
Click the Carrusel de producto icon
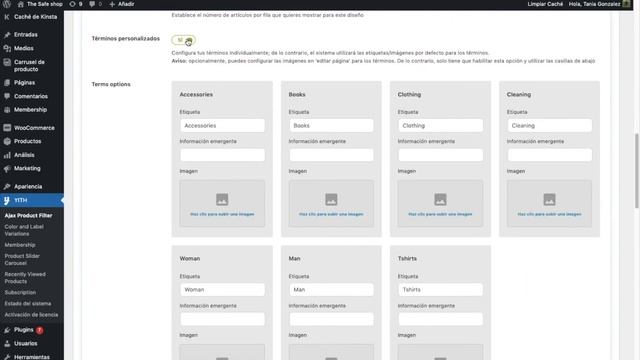coord(7,62)
